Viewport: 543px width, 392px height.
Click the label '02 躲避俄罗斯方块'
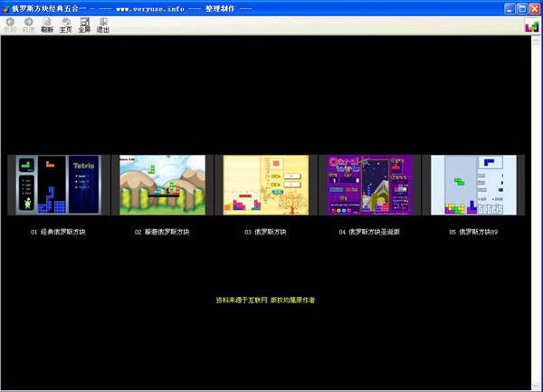pyautogui.click(x=162, y=232)
